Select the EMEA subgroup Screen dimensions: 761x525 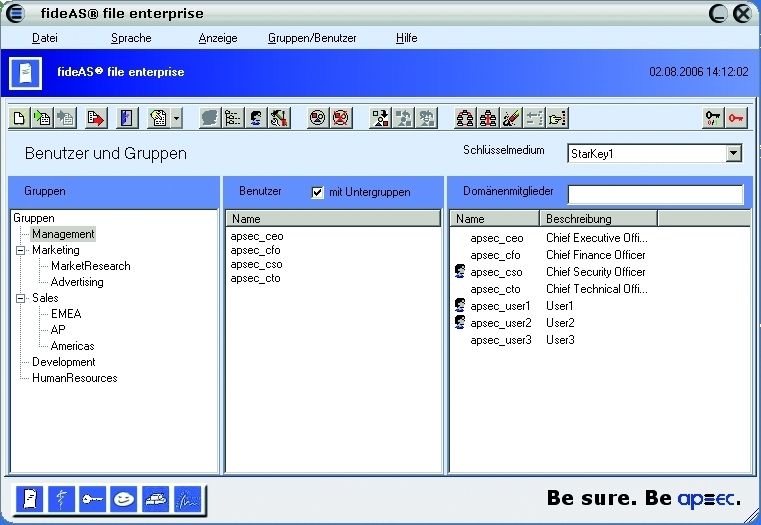pos(66,314)
